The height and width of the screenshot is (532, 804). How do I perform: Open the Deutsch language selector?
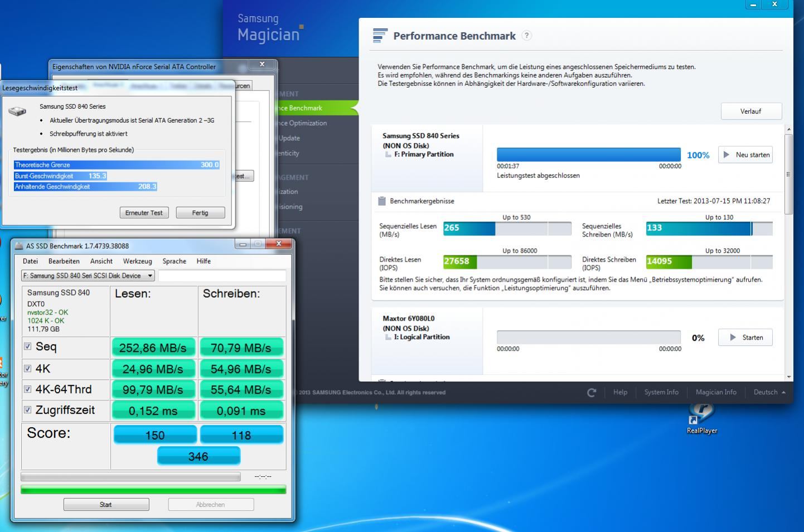click(769, 392)
